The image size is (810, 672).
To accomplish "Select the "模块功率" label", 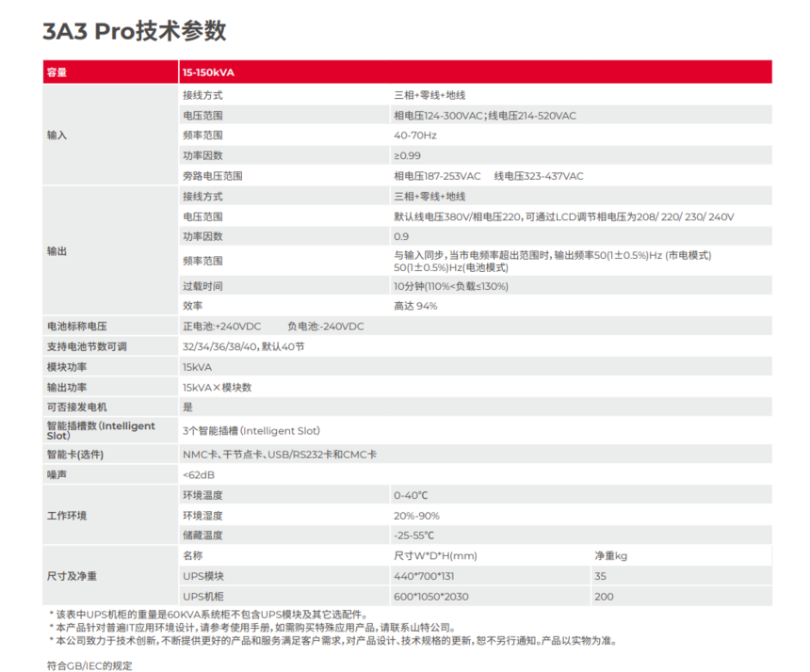I will coord(67,367).
